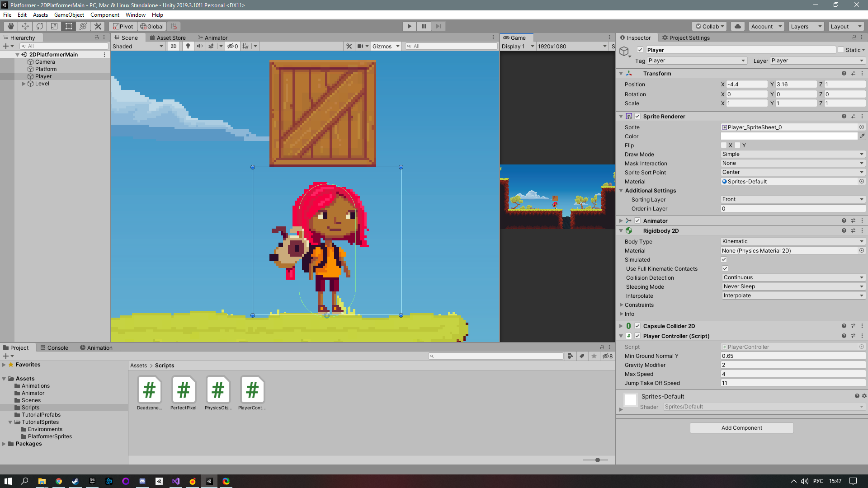Disable the Sprite Renderer component checkbox
The image size is (868, 488).
[x=637, y=116]
